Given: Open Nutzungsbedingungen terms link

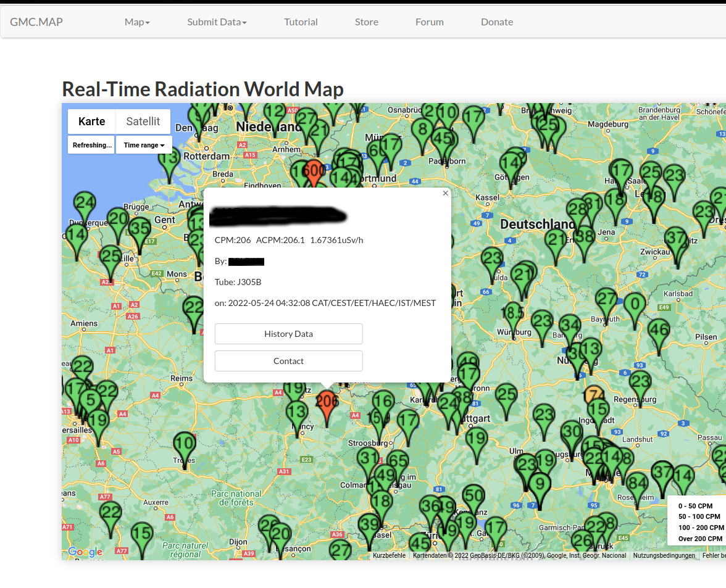Looking at the screenshot, I should [664, 555].
